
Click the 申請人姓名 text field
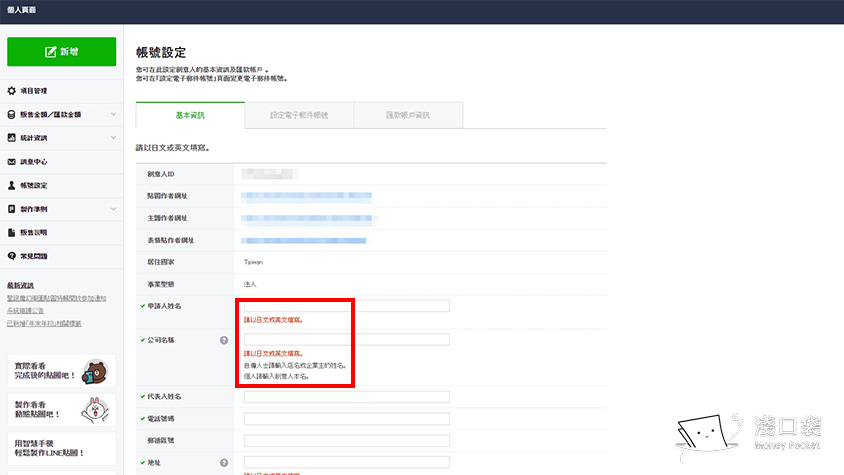click(x=346, y=305)
